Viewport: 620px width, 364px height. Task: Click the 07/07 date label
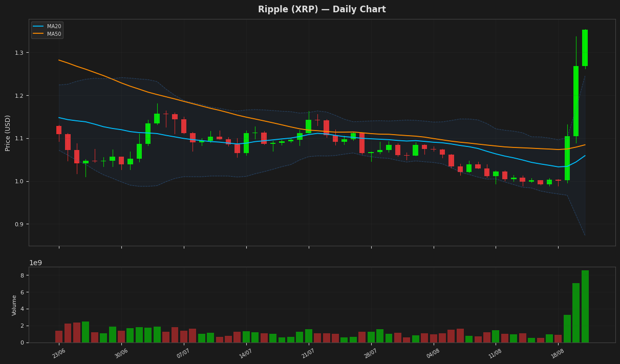184,353
